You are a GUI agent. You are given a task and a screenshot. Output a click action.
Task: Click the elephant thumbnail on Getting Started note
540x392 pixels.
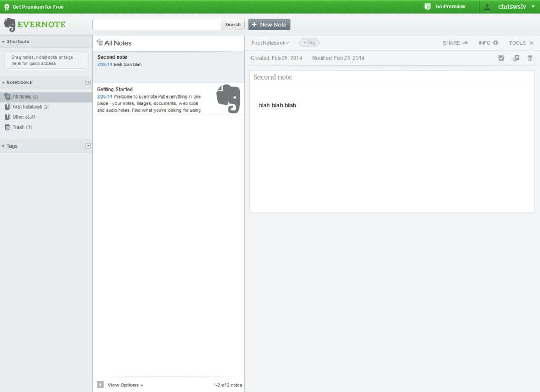click(228, 99)
